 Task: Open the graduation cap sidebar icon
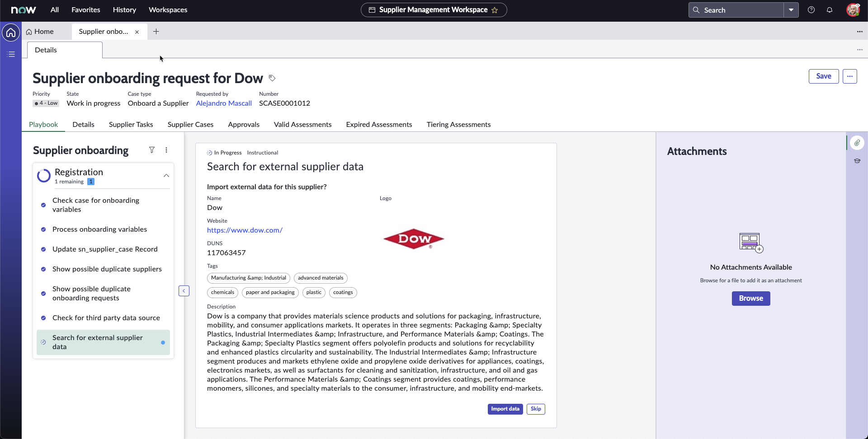[857, 161]
